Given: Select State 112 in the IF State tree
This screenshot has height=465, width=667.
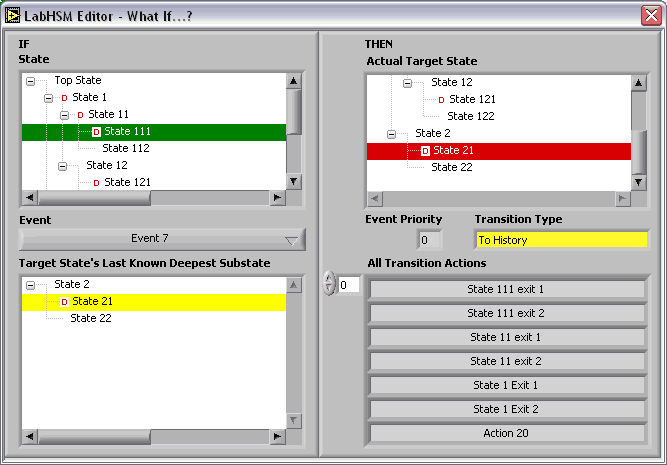Looking at the screenshot, I should pos(125,148).
